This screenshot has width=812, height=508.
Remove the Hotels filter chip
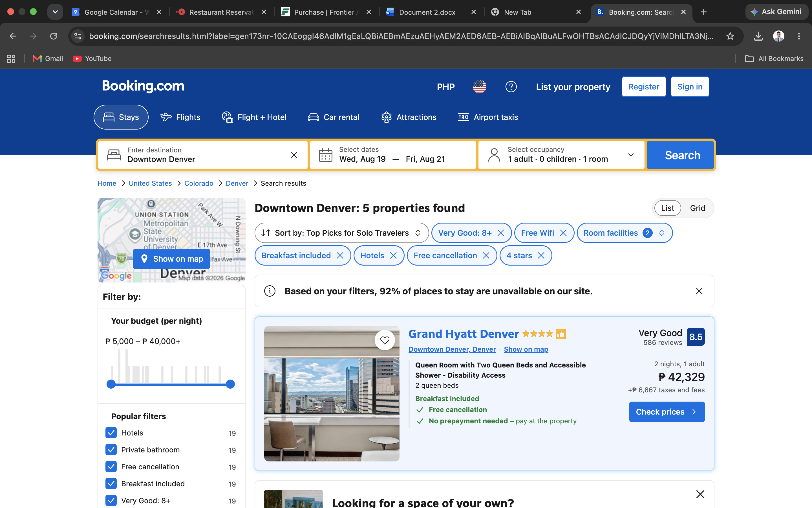coord(393,255)
